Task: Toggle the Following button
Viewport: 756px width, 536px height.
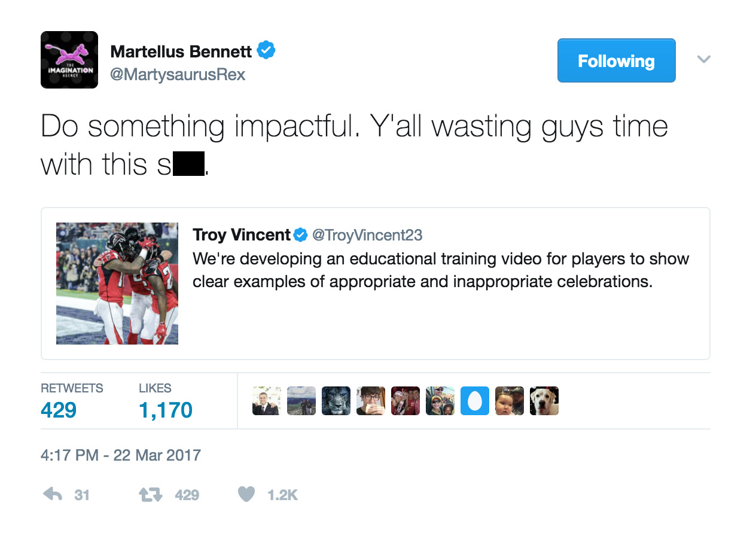Action: (617, 60)
